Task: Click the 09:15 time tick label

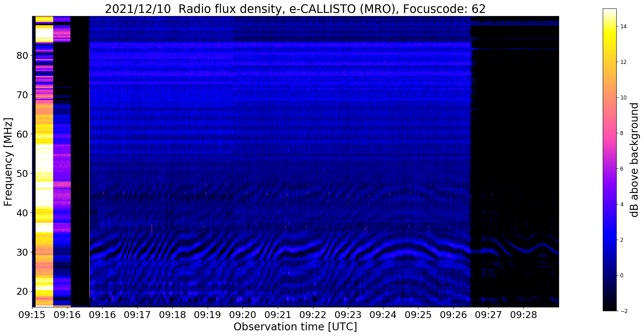Action: (x=32, y=315)
